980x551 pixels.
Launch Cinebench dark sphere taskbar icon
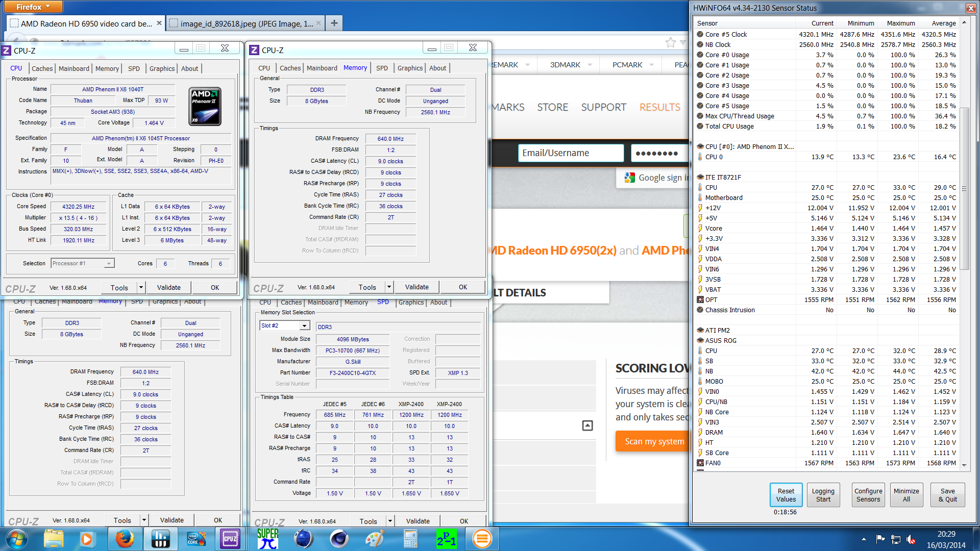click(339, 538)
